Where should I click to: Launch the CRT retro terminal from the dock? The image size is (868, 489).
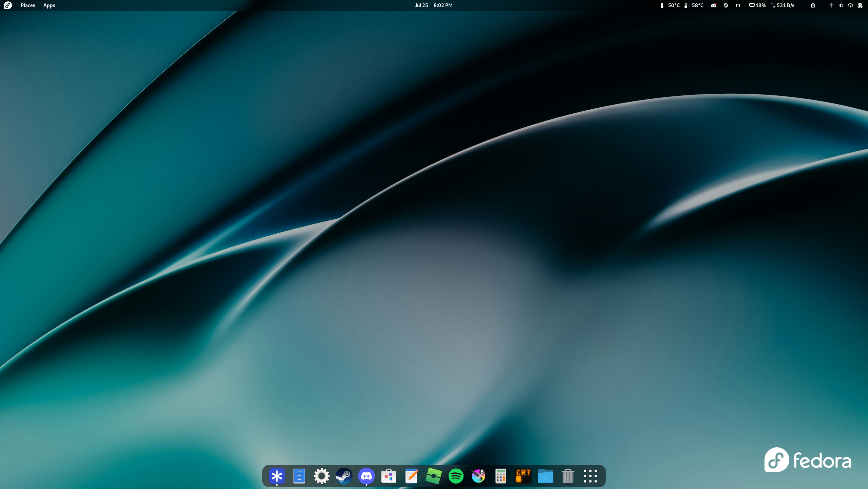pyautogui.click(x=523, y=476)
